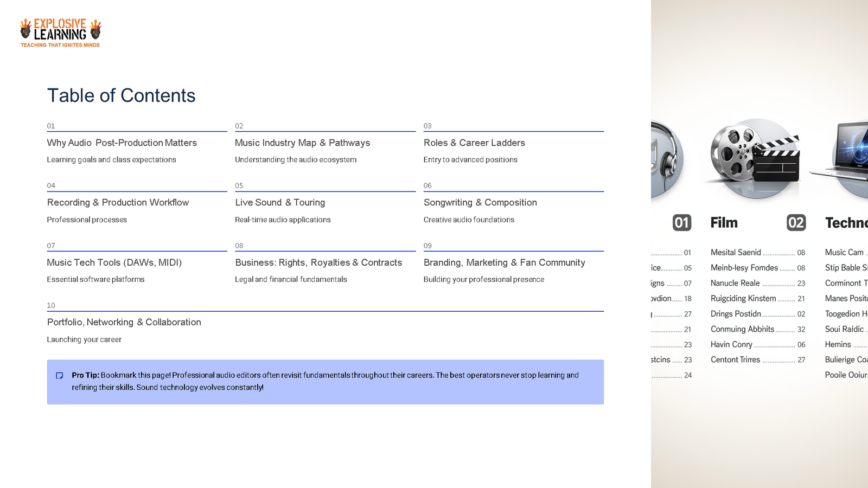
Task: Go to Music Industry Map & Pathways
Action: coord(302,143)
